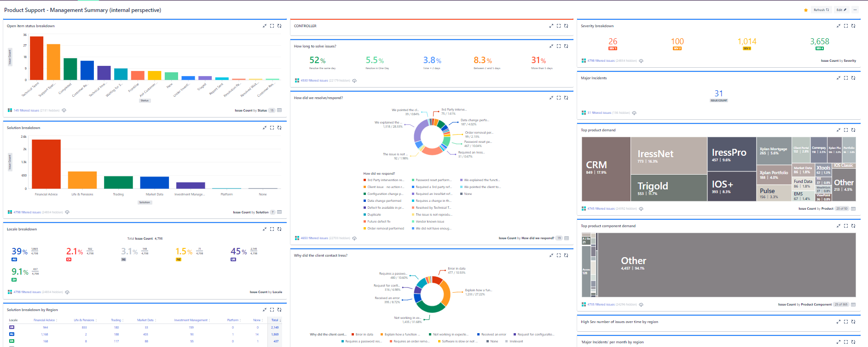This screenshot has width=868, height=347.
Task: Open table view for Issue Count by Status
Action: click(x=279, y=111)
